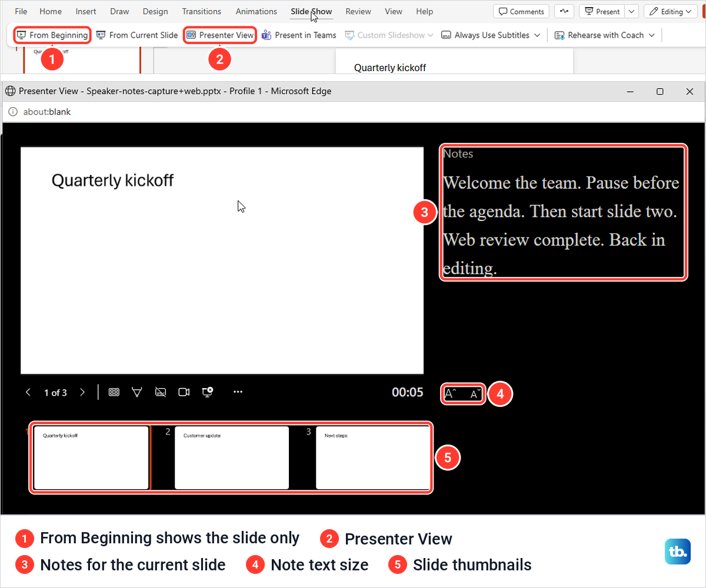Image resolution: width=706 pixels, height=588 pixels.
Task: Open the more options ellipsis menu
Action: pos(238,392)
